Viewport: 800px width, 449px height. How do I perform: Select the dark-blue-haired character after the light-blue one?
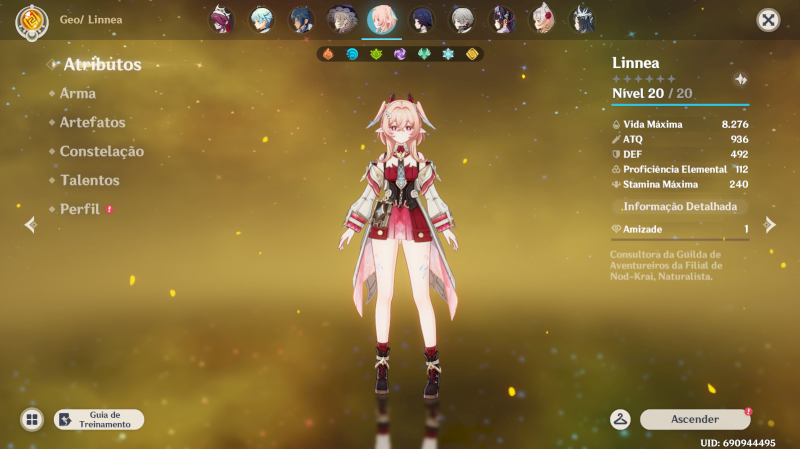(x=301, y=19)
